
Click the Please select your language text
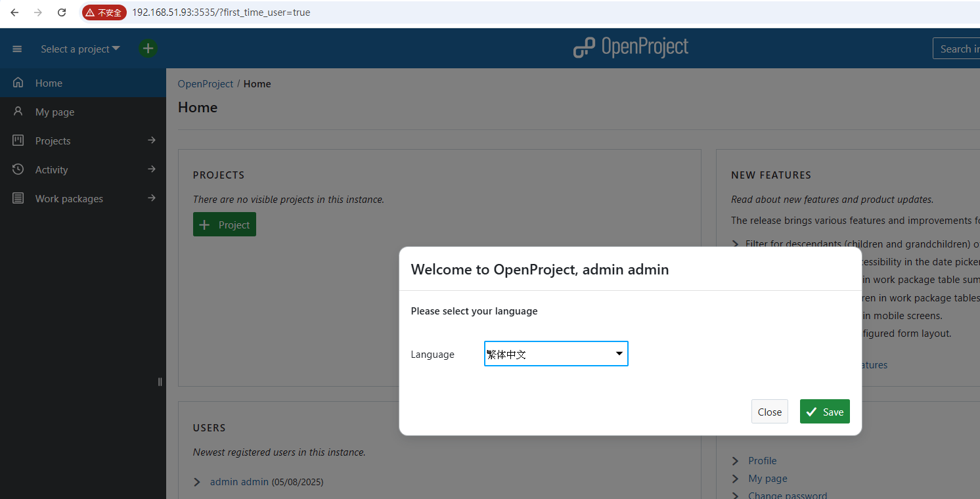click(474, 311)
